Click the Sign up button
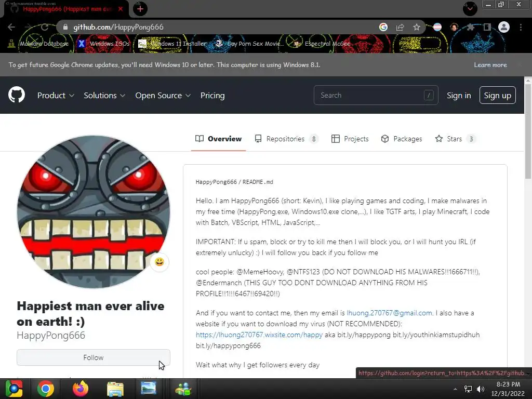Viewport: 532px width, 399px height. (497, 95)
